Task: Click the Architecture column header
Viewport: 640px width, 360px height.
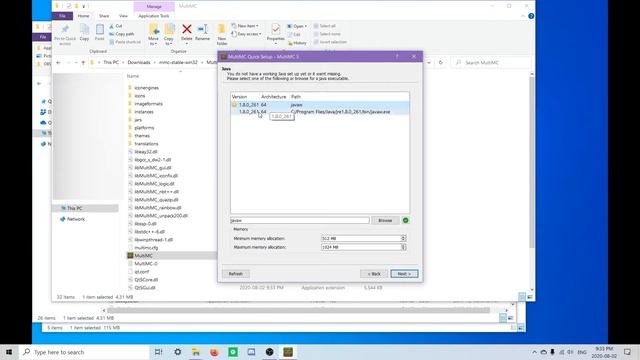Action: 273,97
